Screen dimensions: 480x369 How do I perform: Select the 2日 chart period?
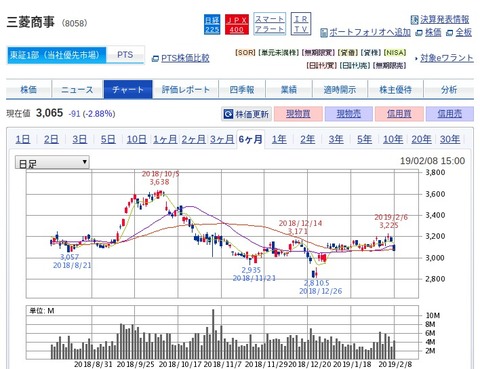tap(51, 139)
